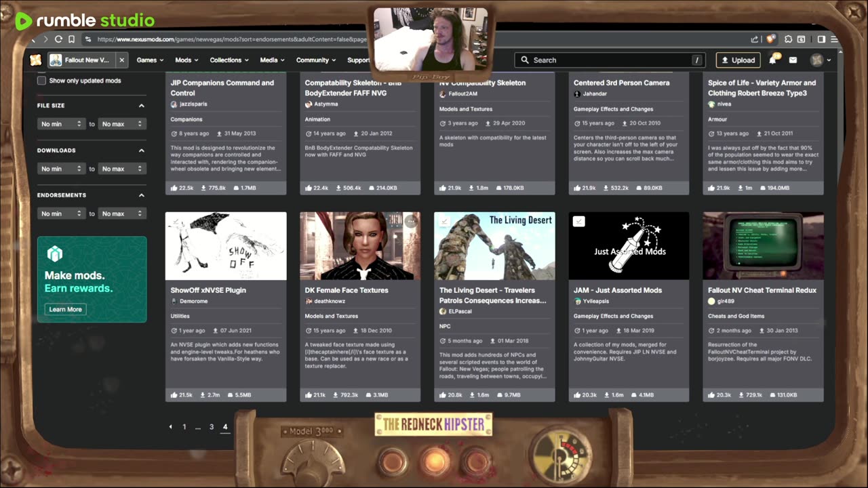This screenshot has height=488, width=868.
Task: Open the Media dropdown menu
Action: coord(273,60)
